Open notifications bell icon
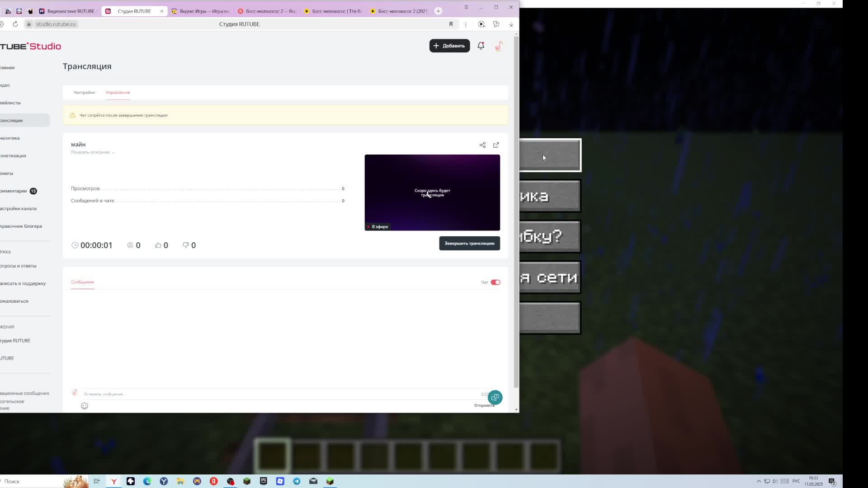The width and height of the screenshot is (868, 488). click(x=481, y=46)
